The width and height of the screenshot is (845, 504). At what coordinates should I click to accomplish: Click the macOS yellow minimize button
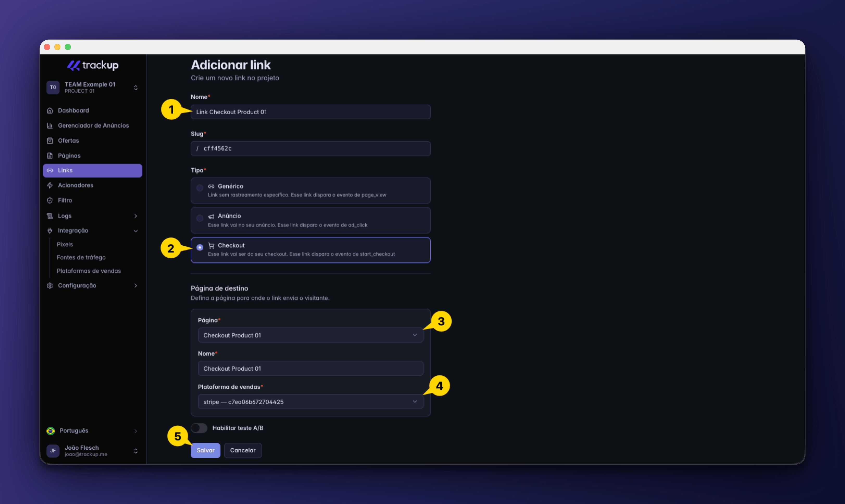[x=58, y=47]
